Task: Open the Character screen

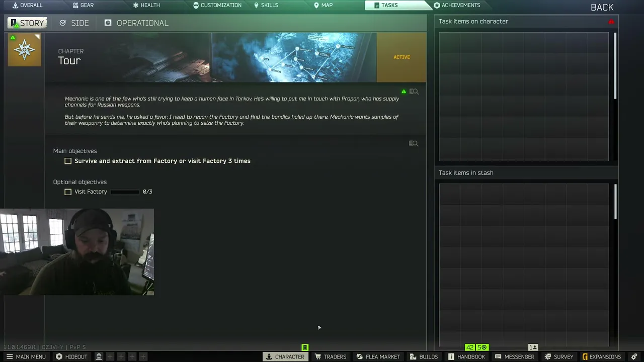Action: click(285, 357)
